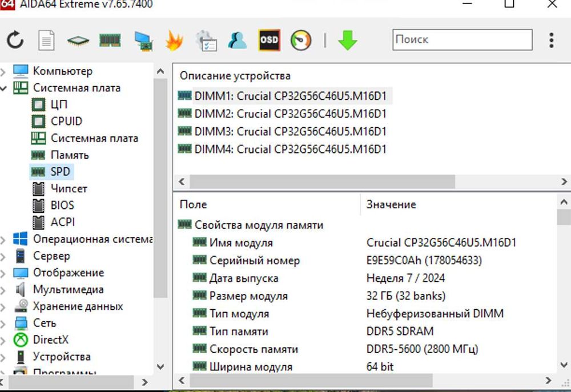The height and width of the screenshot is (392, 571).
Task: Select the DIMM1 Crucial module row
Action: click(290, 96)
